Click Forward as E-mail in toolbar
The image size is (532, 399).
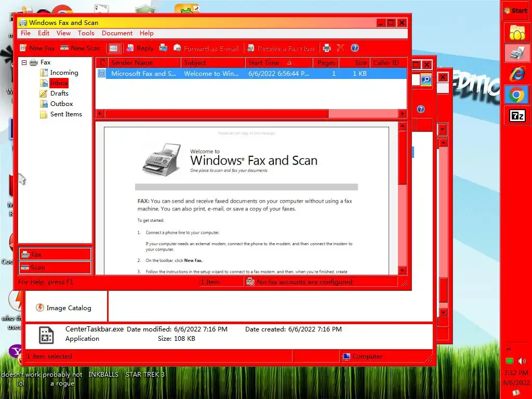click(206, 48)
